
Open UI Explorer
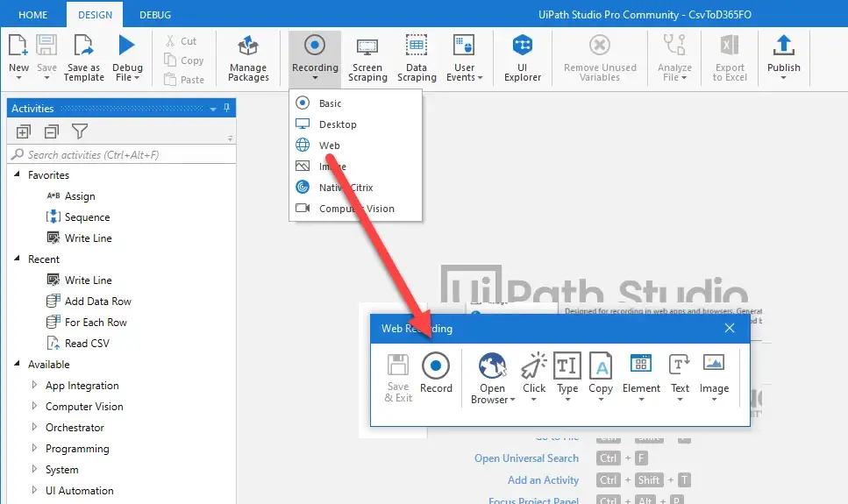(523, 58)
